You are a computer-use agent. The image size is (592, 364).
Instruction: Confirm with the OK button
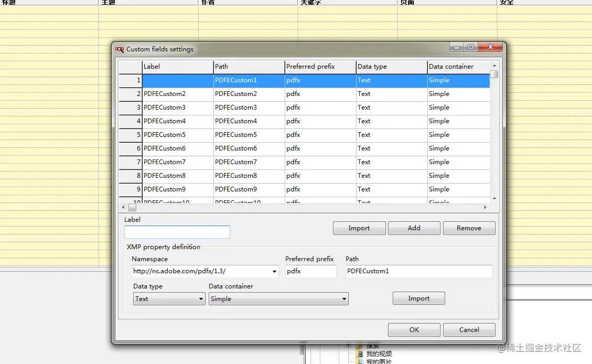coord(414,329)
